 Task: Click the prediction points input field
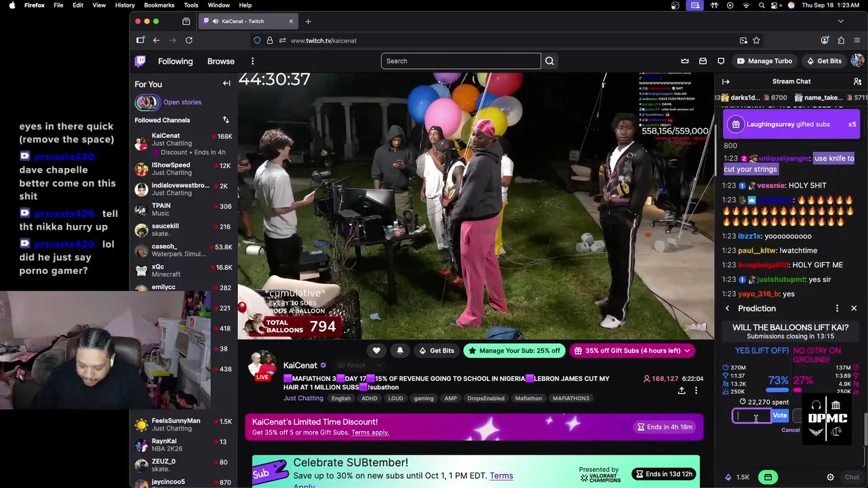tap(751, 415)
